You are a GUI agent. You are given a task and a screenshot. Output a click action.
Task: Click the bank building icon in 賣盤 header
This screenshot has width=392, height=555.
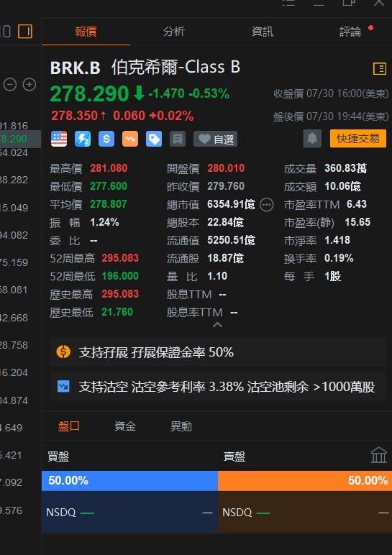(378, 455)
